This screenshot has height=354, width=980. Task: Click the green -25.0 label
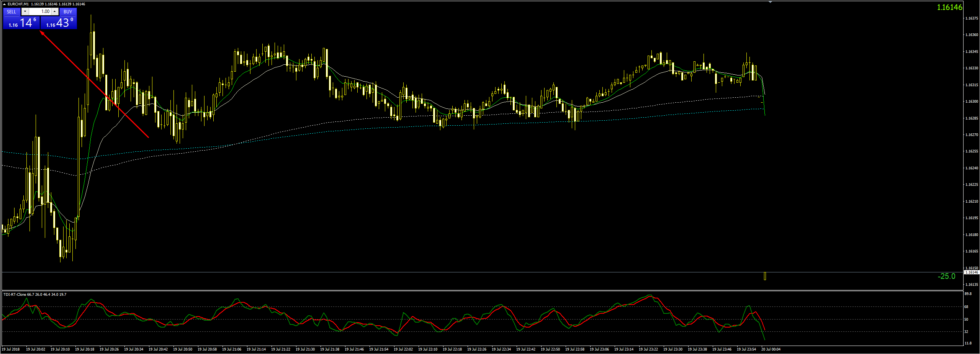[x=946, y=276]
